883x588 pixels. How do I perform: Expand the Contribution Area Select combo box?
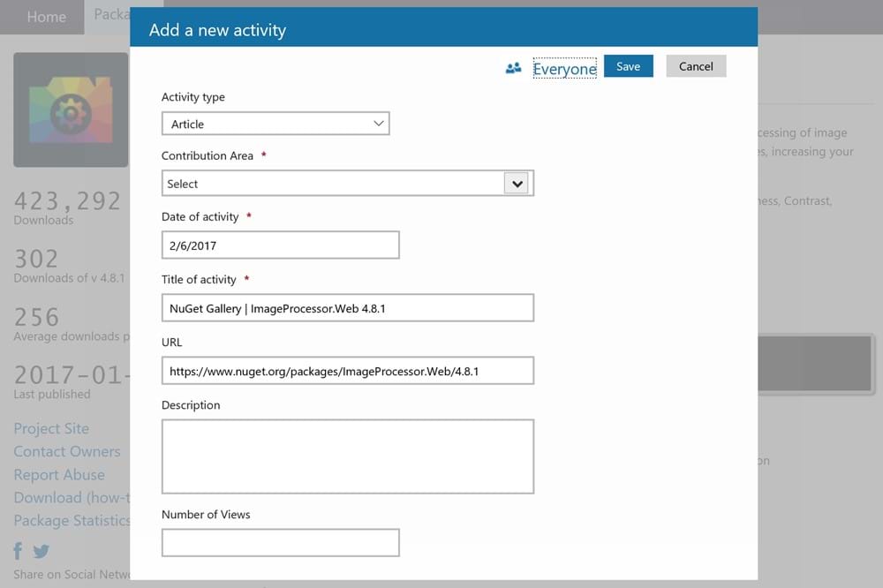coord(347,184)
